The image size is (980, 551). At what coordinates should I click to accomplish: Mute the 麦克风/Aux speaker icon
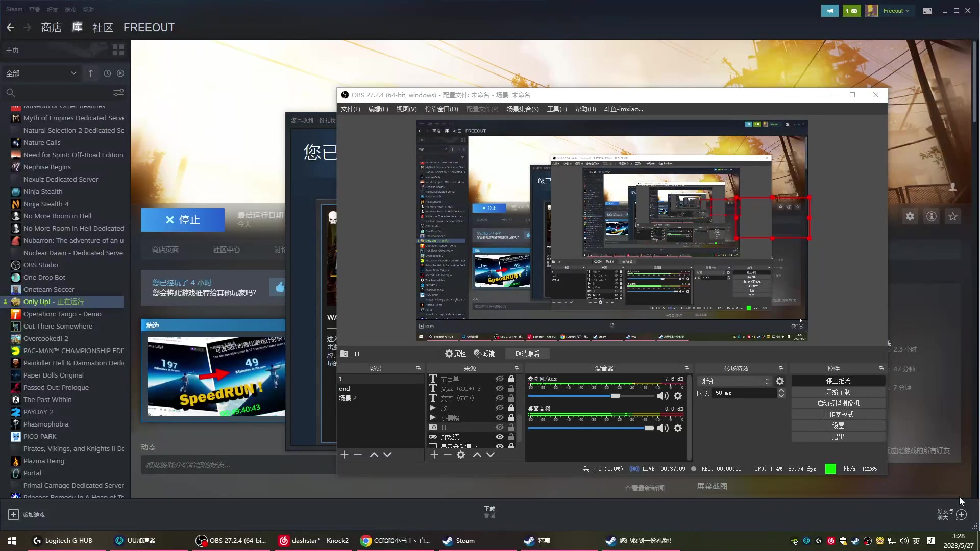click(x=663, y=396)
